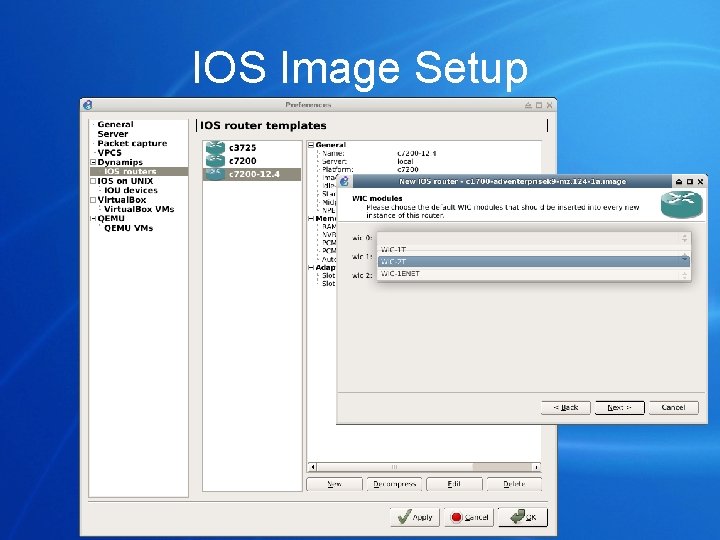Click the Decompress button

[394, 484]
